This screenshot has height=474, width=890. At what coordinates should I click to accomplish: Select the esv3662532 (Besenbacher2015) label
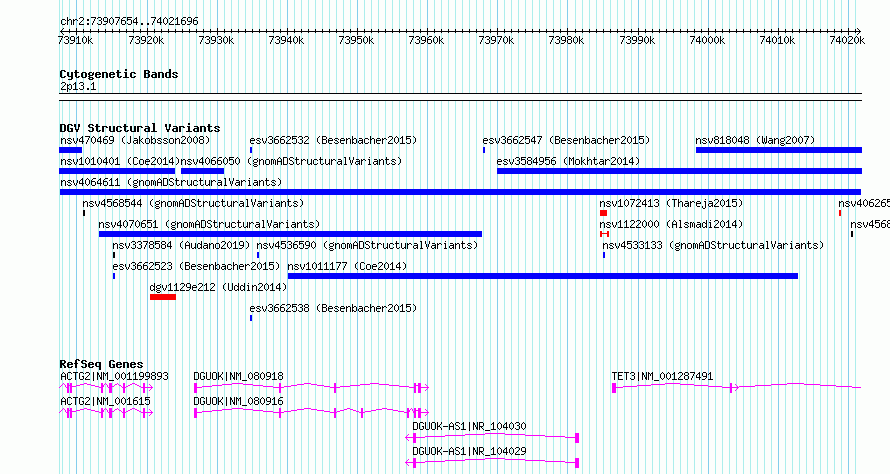point(333,140)
